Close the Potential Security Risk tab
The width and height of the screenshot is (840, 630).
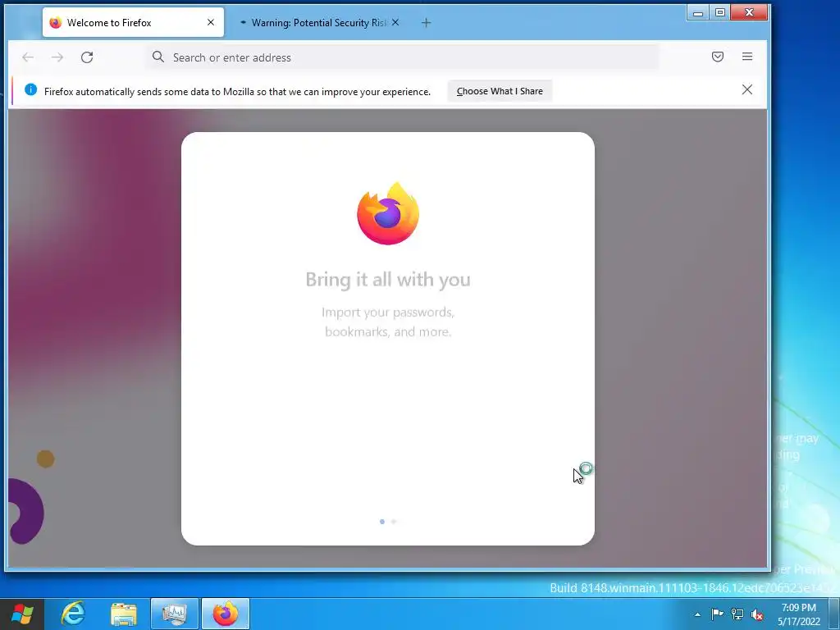tap(395, 22)
